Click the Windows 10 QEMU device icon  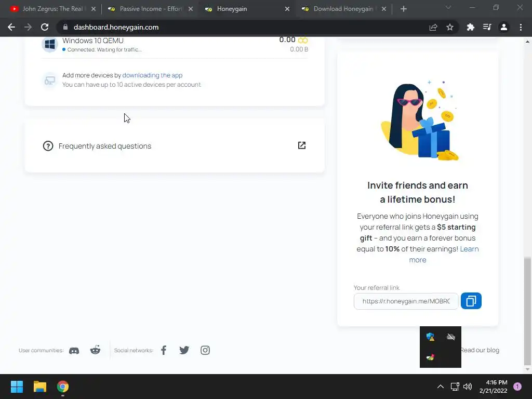(x=50, y=45)
